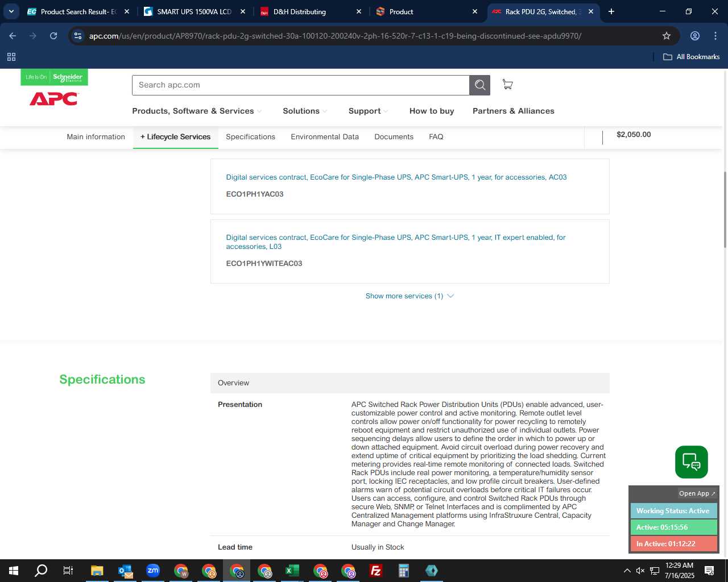Open the tab search dropdown arrow
This screenshot has height=582, width=728.
point(11,11)
